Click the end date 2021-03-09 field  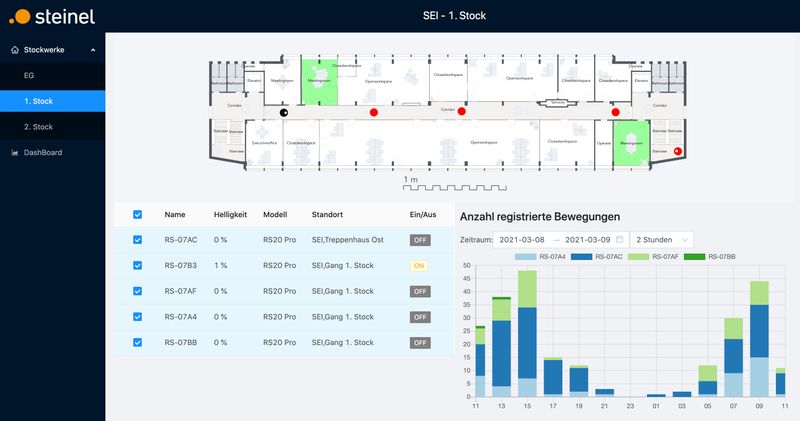tap(588, 240)
